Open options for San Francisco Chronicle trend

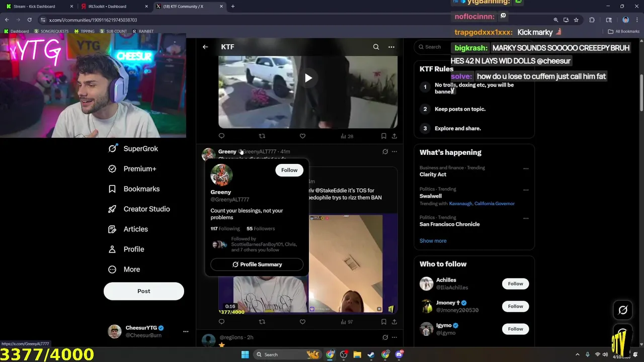point(526,218)
